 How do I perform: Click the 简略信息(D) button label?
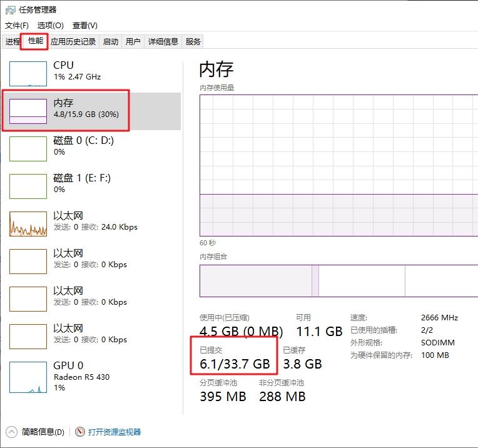[43, 432]
